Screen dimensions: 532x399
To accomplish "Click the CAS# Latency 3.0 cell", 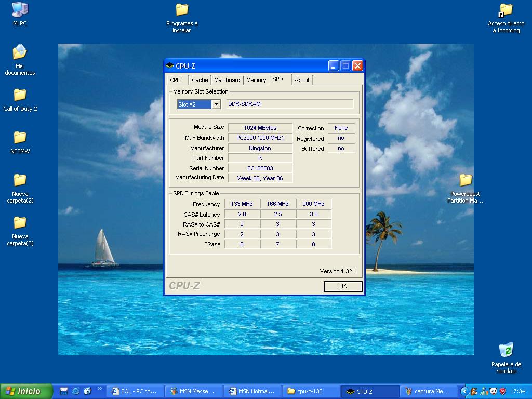I will coord(314,214).
